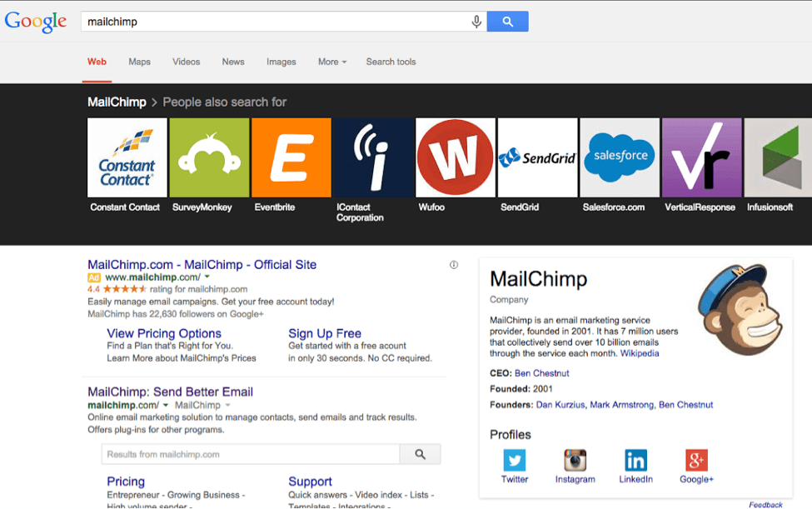Click the ad info circle icon
The image size is (812, 509).
pyautogui.click(x=454, y=265)
